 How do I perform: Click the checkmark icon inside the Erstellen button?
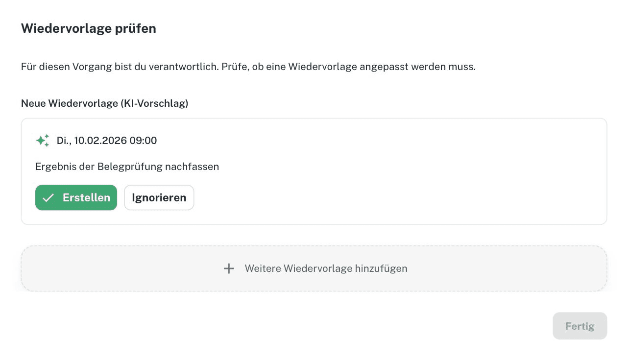click(x=48, y=197)
